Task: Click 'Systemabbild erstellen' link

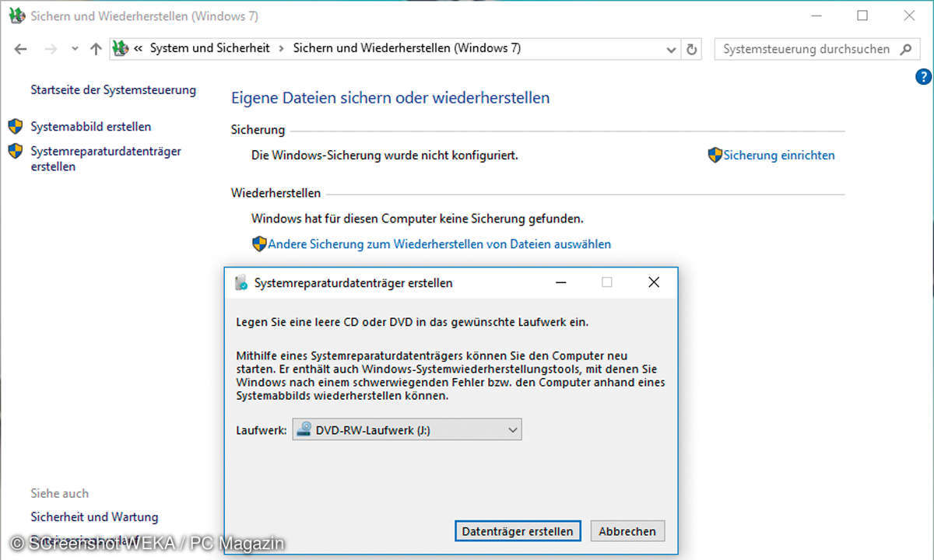Action: tap(91, 127)
